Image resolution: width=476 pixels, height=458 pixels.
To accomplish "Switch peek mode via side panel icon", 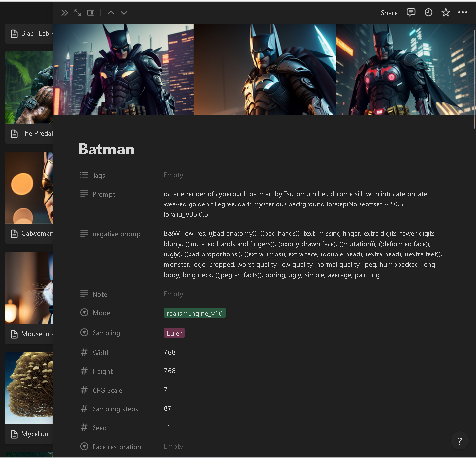I will point(91,13).
